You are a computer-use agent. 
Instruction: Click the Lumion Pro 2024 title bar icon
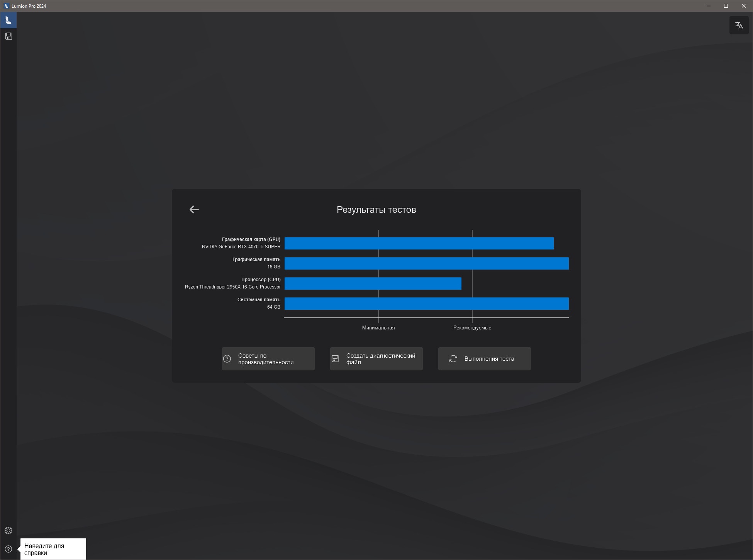pos(6,6)
